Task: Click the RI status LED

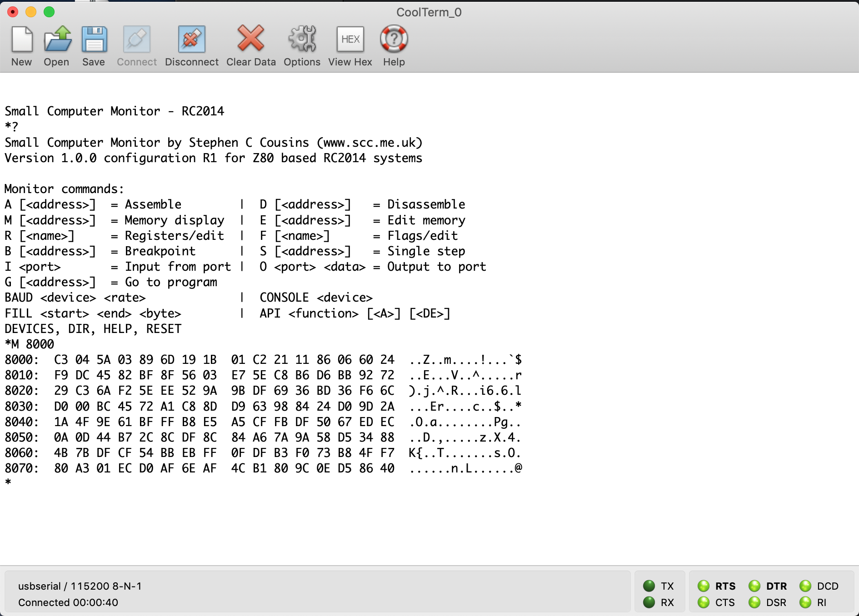Action: (x=805, y=602)
